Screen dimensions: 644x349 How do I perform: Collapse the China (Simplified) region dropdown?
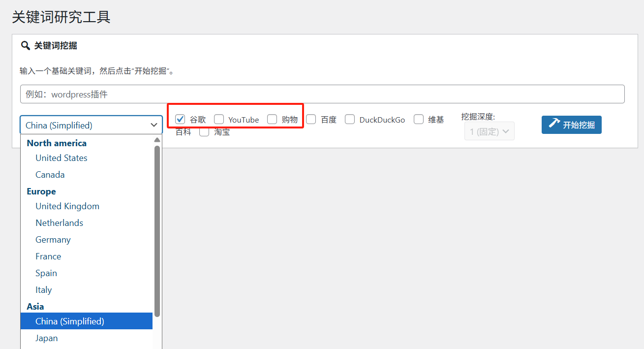pos(92,125)
